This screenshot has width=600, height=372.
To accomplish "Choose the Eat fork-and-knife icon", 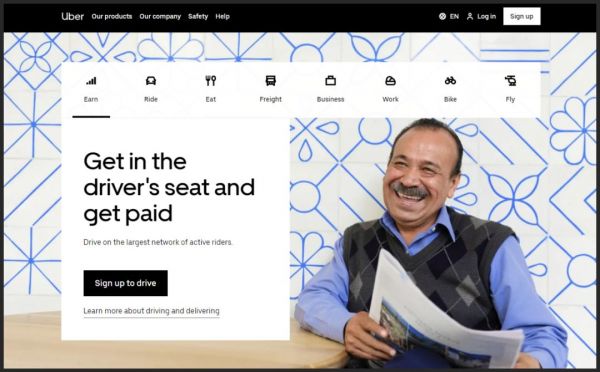I will click(210, 81).
